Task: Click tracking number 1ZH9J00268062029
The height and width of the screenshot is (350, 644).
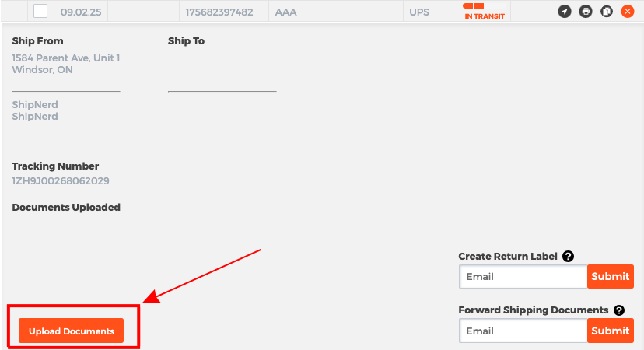Action: pyautogui.click(x=61, y=181)
